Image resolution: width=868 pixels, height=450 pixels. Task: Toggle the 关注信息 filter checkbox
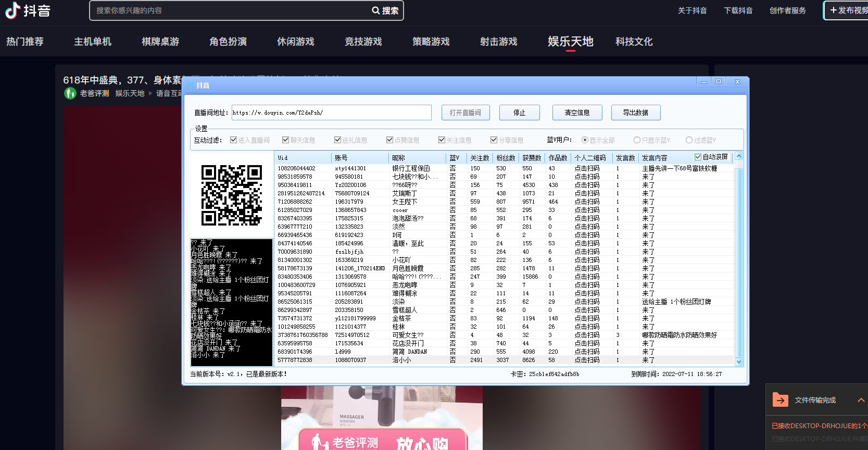(x=442, y=140)
